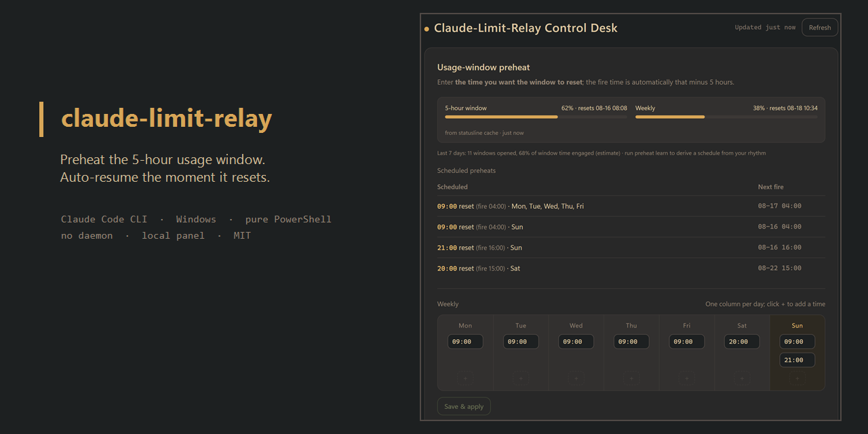Select the Sat 20:00 time field
Viewport: 868px width, 434px height.
[742, 342]
